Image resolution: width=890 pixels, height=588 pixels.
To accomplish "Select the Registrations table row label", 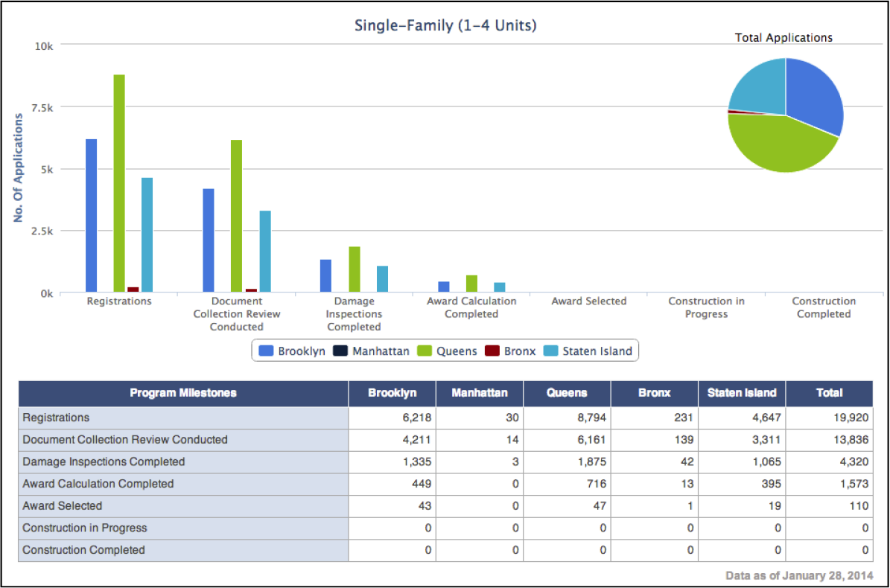I will (x=56, y=418).
